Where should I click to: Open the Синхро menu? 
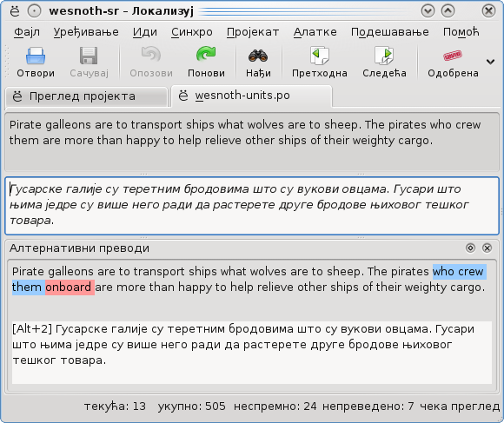pos(191,32)
